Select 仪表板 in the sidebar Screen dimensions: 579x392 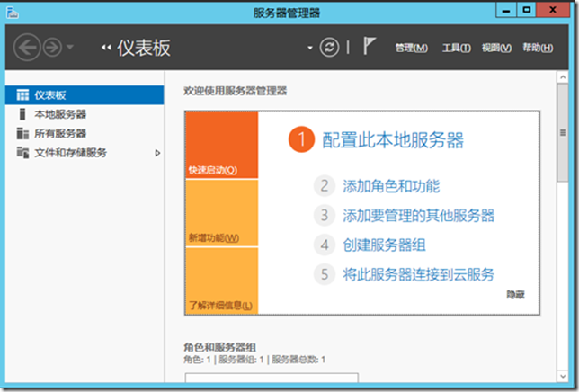[x=85, y=95]
